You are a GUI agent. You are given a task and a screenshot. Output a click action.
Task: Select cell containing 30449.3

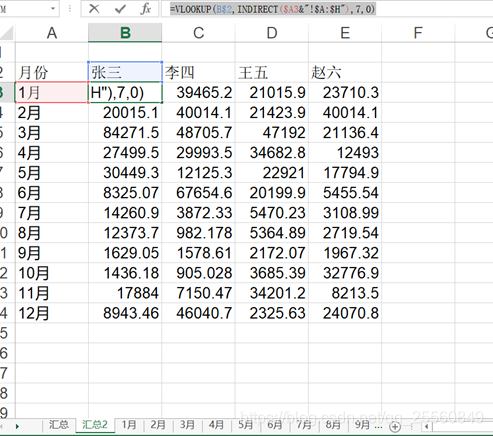pyautogui.click(x=125, y=173)
